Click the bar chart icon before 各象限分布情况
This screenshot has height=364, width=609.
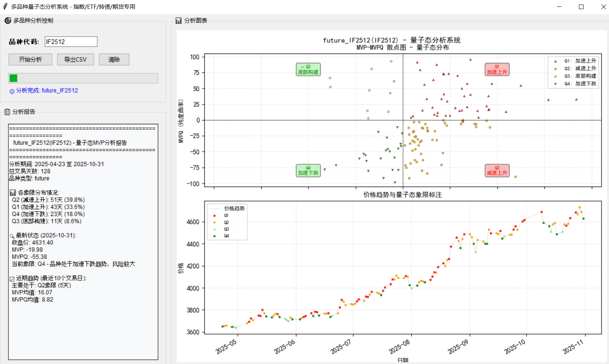13,193
